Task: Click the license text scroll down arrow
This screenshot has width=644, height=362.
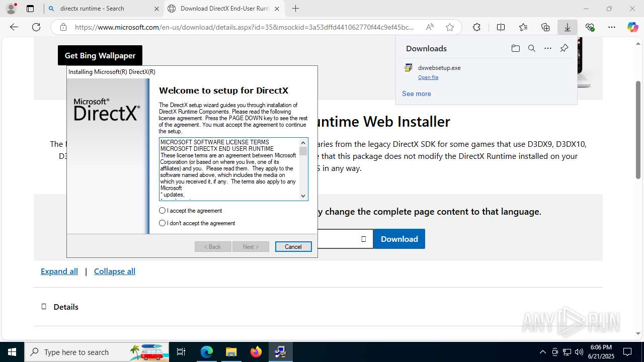Action: pyautogui.click(x=303, y=196)
